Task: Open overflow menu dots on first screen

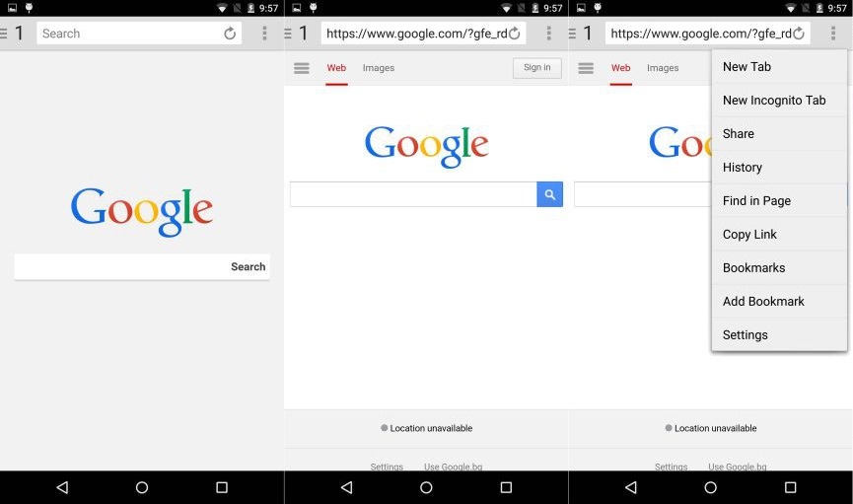Action: pos(264,34)
